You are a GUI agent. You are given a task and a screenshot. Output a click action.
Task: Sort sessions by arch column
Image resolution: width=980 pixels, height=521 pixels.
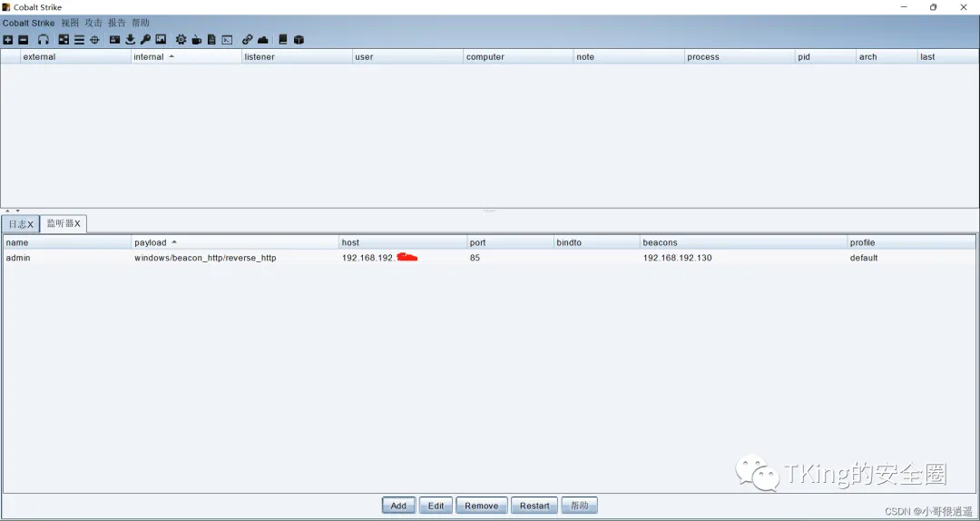coord(887,56)
